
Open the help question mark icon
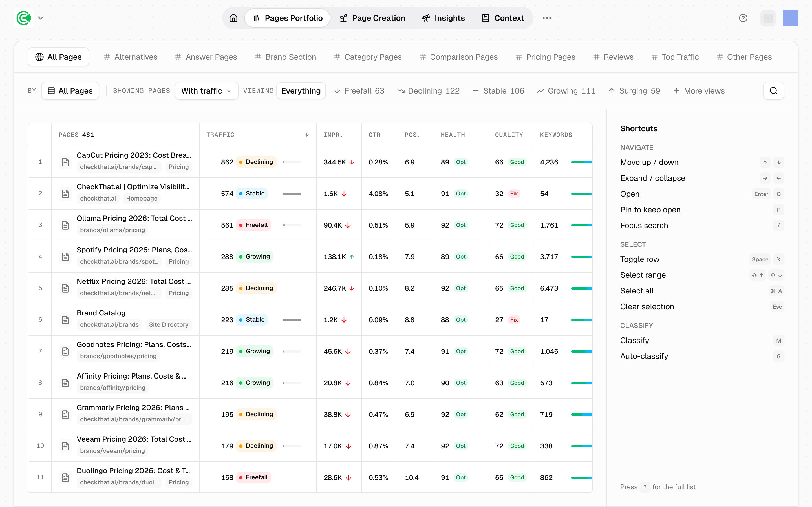tap(743, 18)
